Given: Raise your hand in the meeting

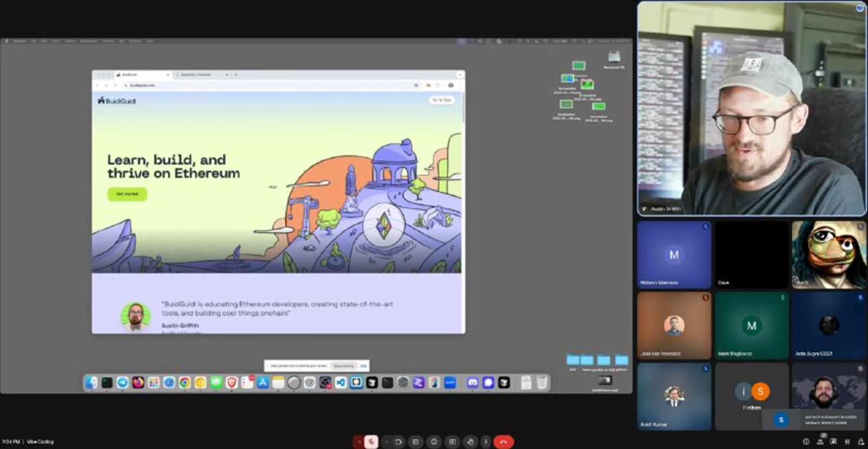Looking at the screenshot, I should point(470,442).
